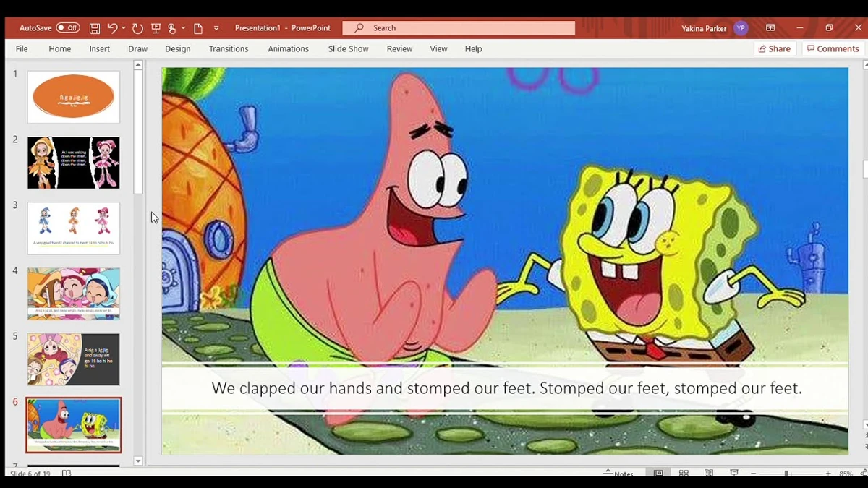The width and height of the screenshot is (868, 488).
Task: Undo the last action
Action: click(x=113, y=28)
